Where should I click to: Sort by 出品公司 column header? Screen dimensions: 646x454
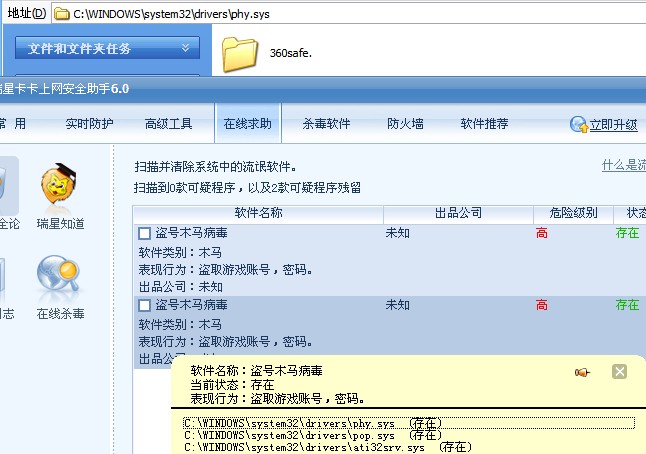coord(458,213)
